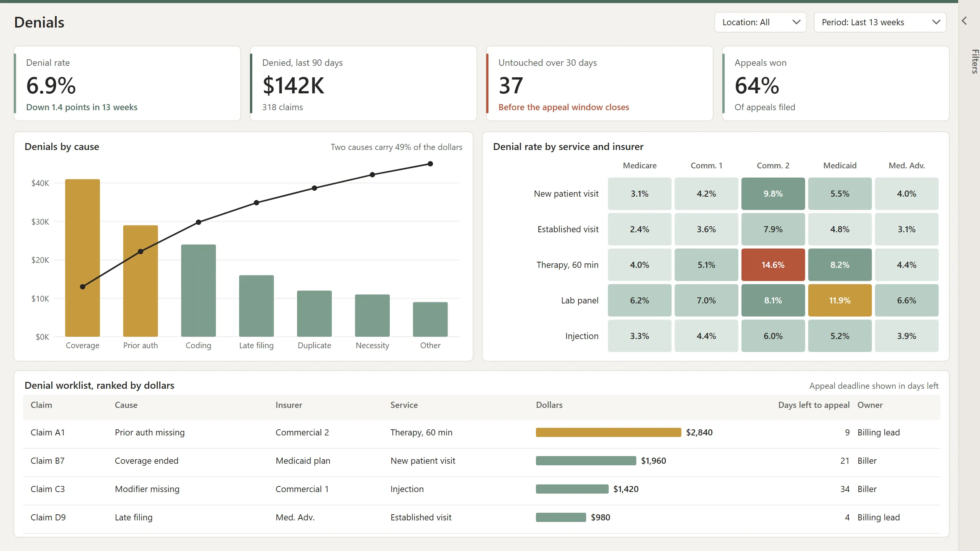Open the Period: Last 13 weeks dropdown
This screenshot has height=551, width=980.
(880, 22)
